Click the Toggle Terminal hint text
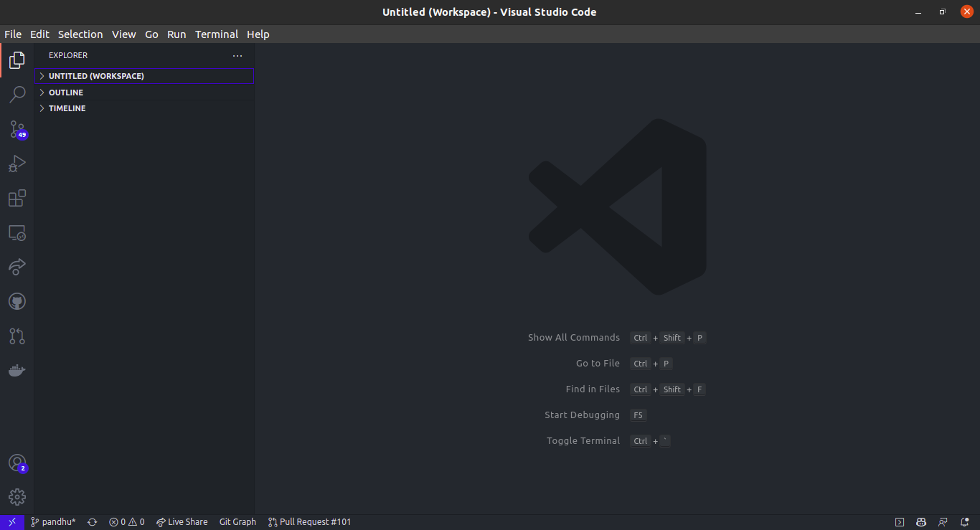 coord(583,441)
